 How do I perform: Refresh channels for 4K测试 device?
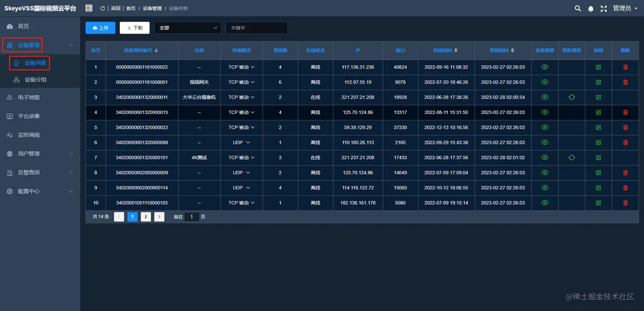point(572,158)
